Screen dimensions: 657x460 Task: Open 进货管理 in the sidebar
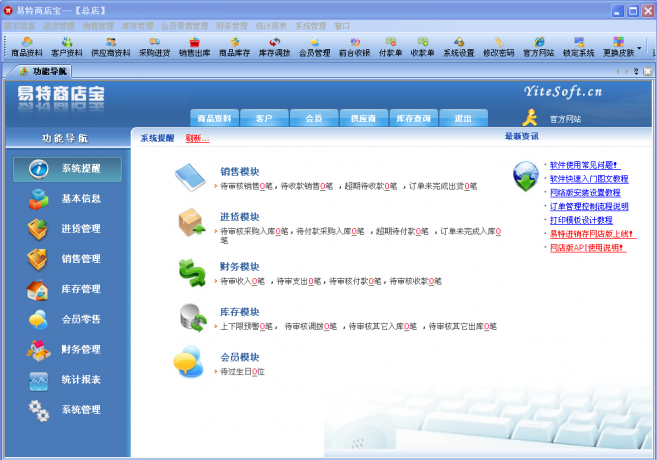coord(67,229)
